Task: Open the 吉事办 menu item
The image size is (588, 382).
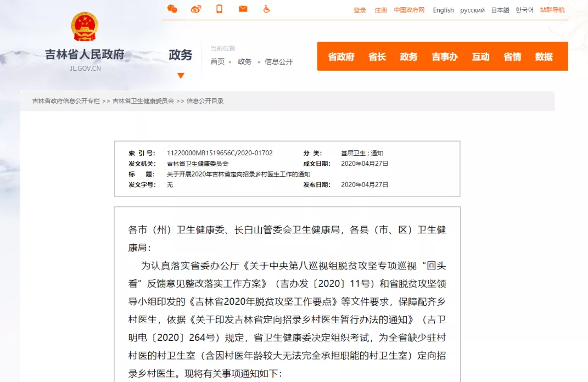Action: click(x=444, y=57)
